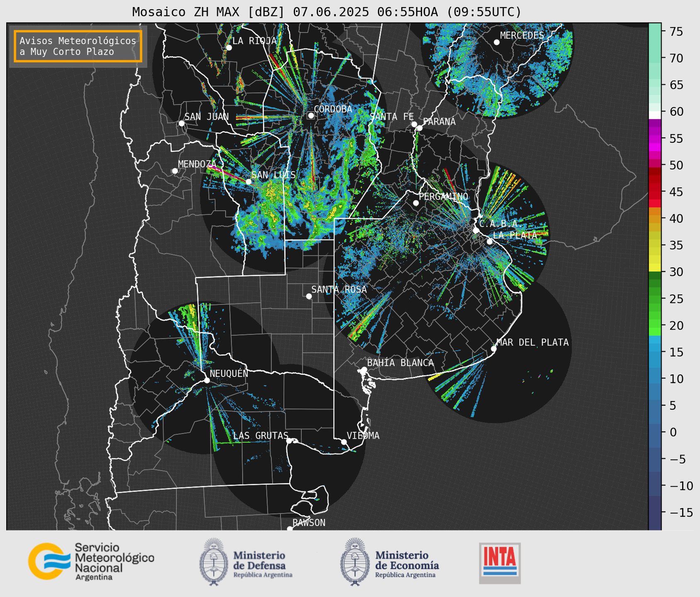Screen dimensions: 700x597
Task: Click the LA PLATA city marker dot
Action: click(490, 242)
